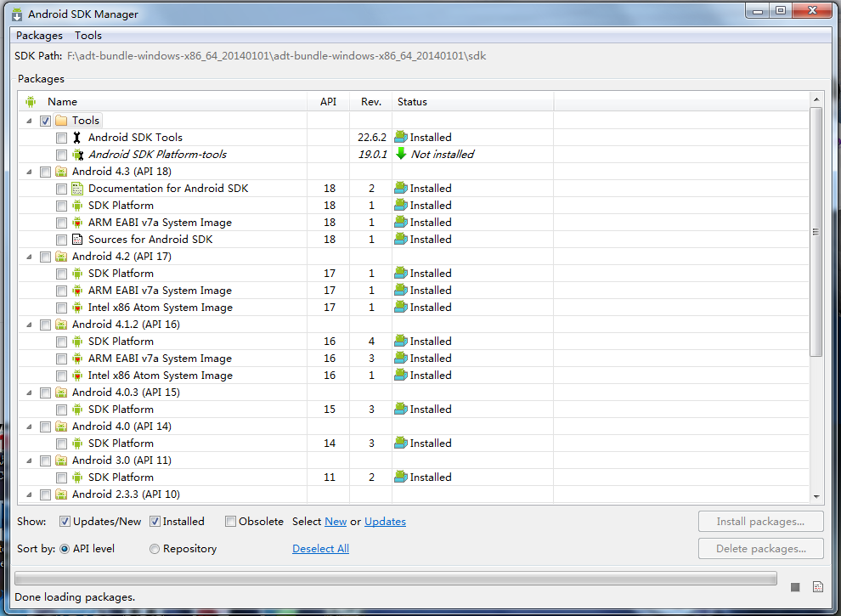The width and height of the screenshot is (841, 616).
Task: Click the API 18 ARM EABI v7a image icon
Action: 77,223
